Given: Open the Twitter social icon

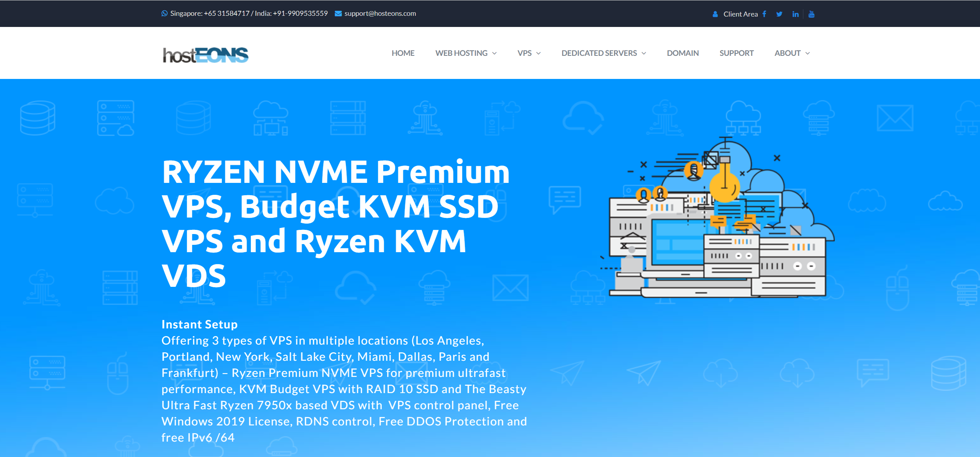Looking at the screenshot, I should click(x=779, y=14).
